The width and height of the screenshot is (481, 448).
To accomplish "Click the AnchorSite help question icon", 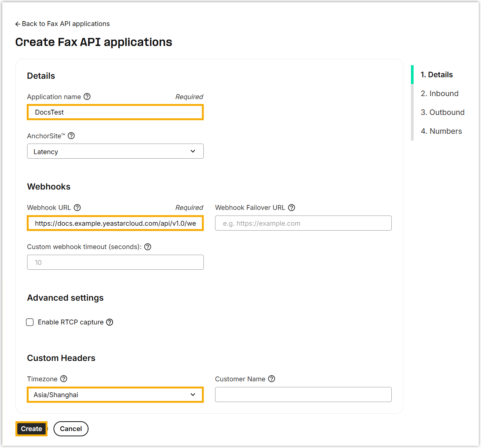I will coord(71,136).
